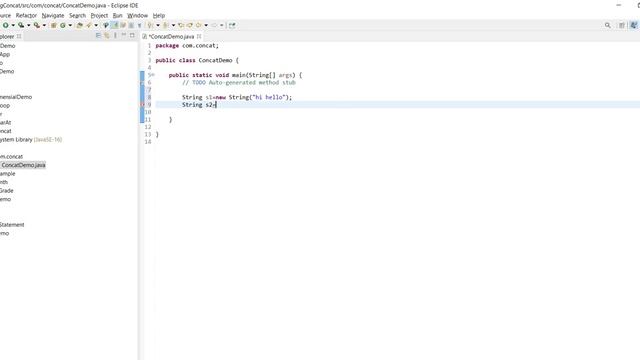
Task: Toggle Block Selection mode icon
Action: tap(131, 25)
